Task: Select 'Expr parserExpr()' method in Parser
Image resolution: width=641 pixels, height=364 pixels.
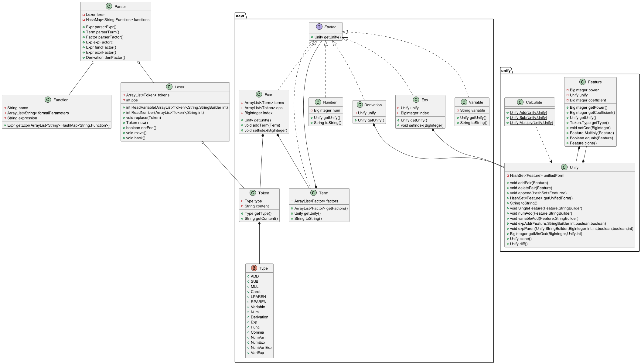Action: pos(101,27)
